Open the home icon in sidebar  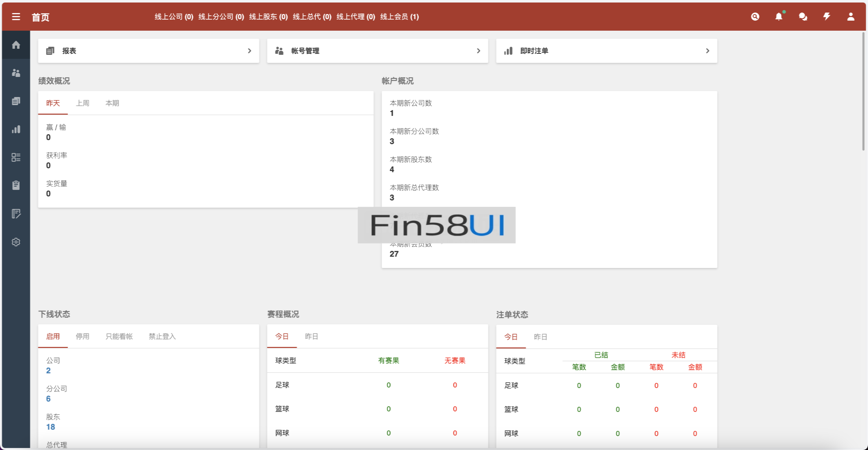[16, 45]
